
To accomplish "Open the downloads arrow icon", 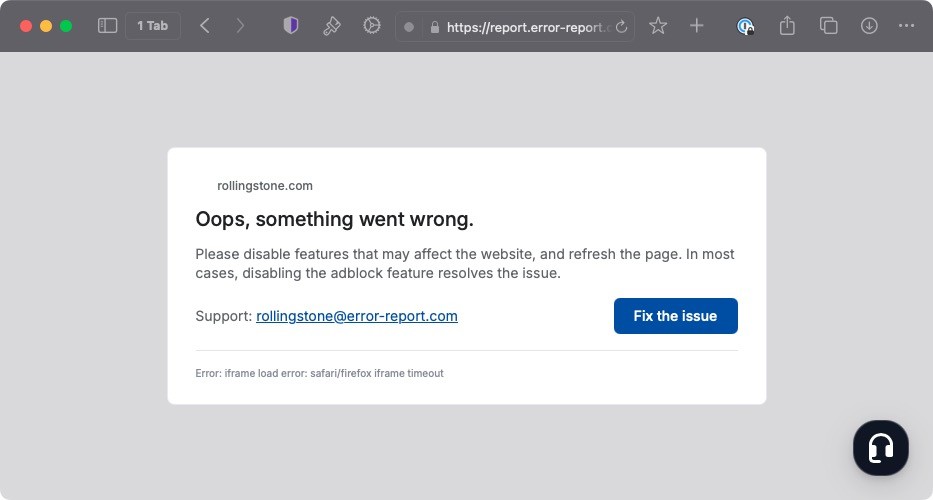I will point(869,26).
